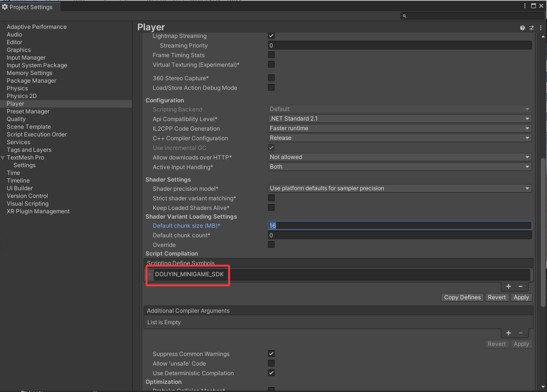Open Api Compatibility Level dropdown
This screenshot has width=547, height=392.
[x=400, y=119]
